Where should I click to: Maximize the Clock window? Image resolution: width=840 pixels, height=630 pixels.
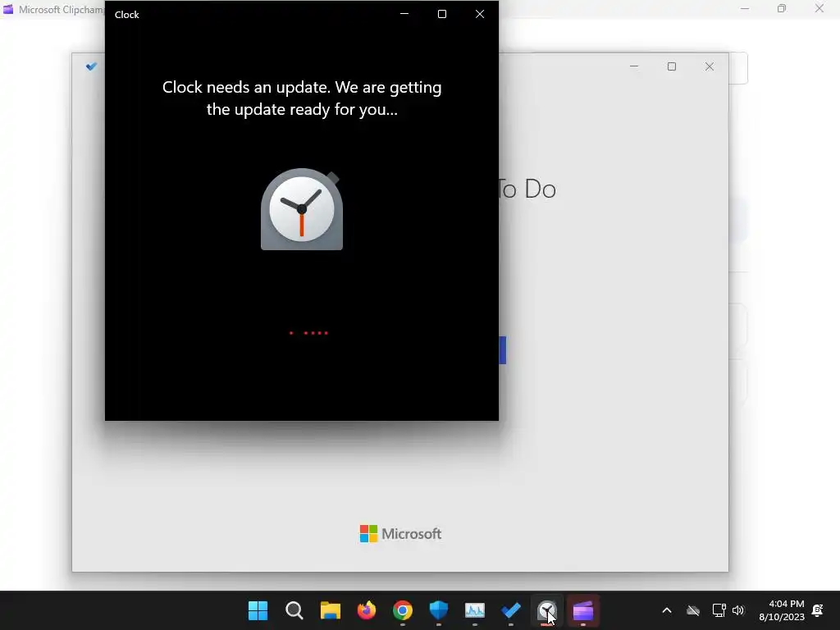[x=442, y=14]
